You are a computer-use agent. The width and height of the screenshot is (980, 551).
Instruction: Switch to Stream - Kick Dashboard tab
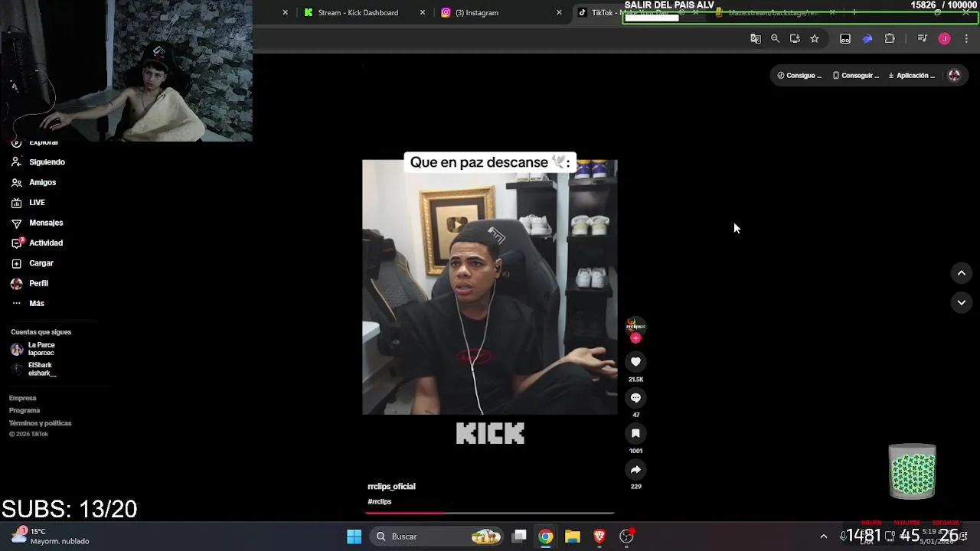358,12
